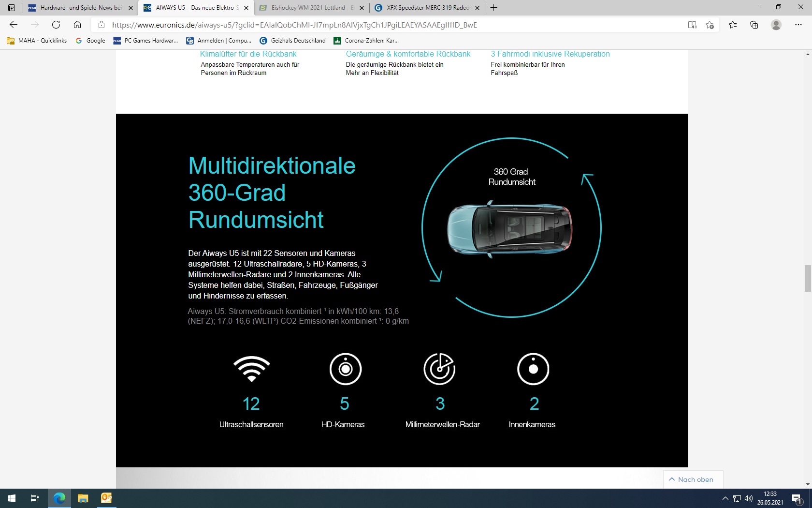This screenshot has height=508, width=812.
Task: Show hidden system tray icons
Action: (725, 498)
